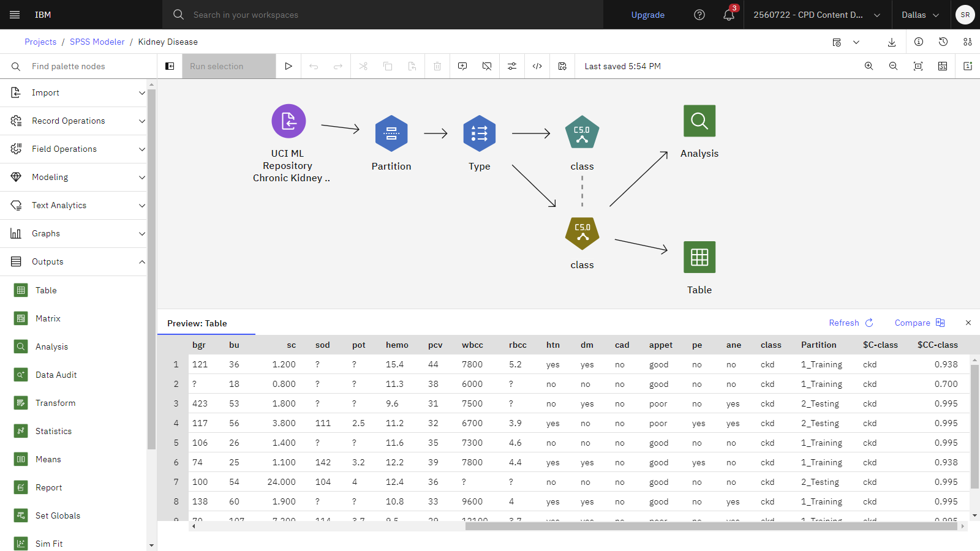The image size is (980, 551).
Task: Open the chevron next to job icon
Action: 856,42
